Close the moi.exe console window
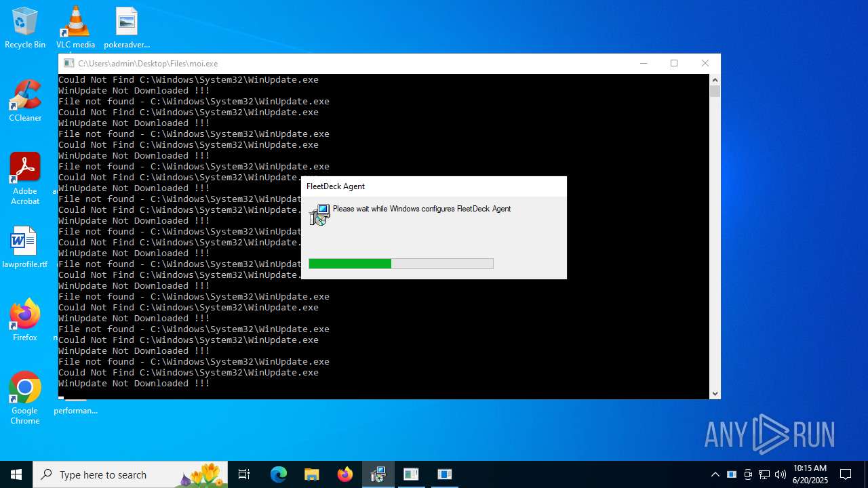 coord(705,63)
